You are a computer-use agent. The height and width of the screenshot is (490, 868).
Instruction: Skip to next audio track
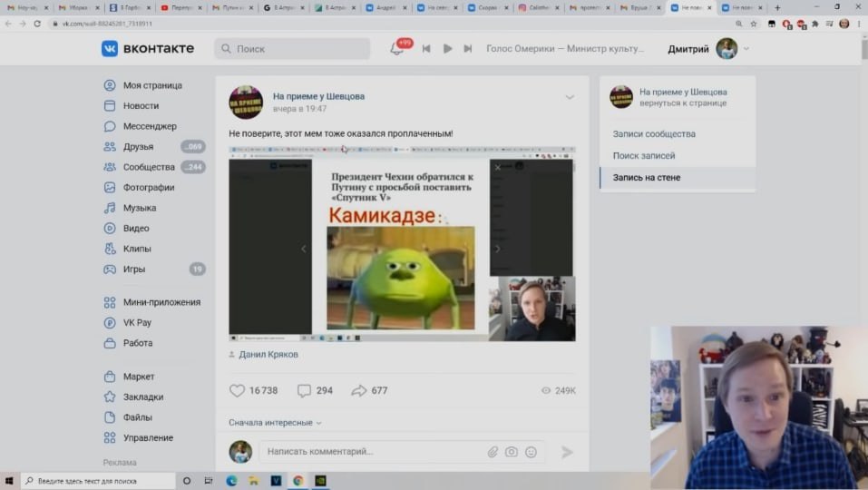[x=468, y=49]
